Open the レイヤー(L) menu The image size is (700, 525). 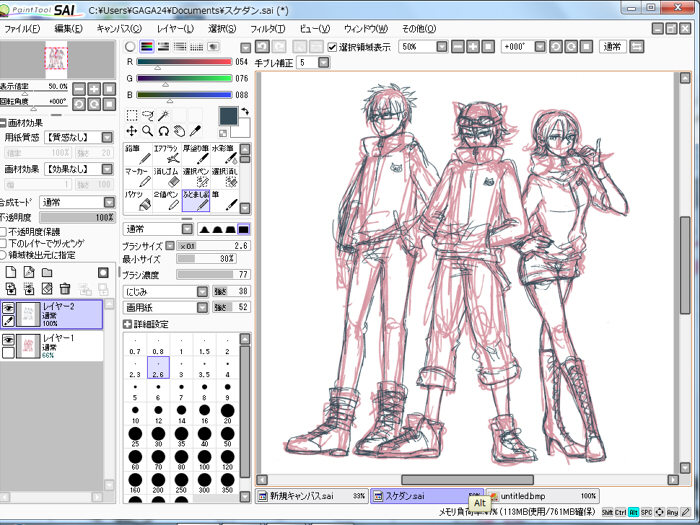(175, 29)
